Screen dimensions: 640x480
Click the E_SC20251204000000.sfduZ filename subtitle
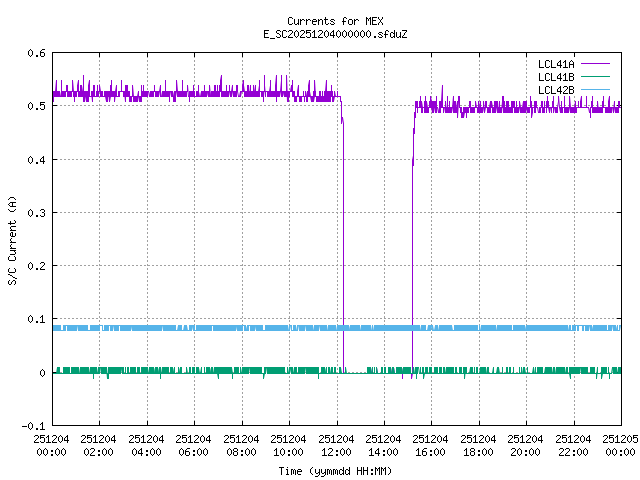tap(334, 34)
